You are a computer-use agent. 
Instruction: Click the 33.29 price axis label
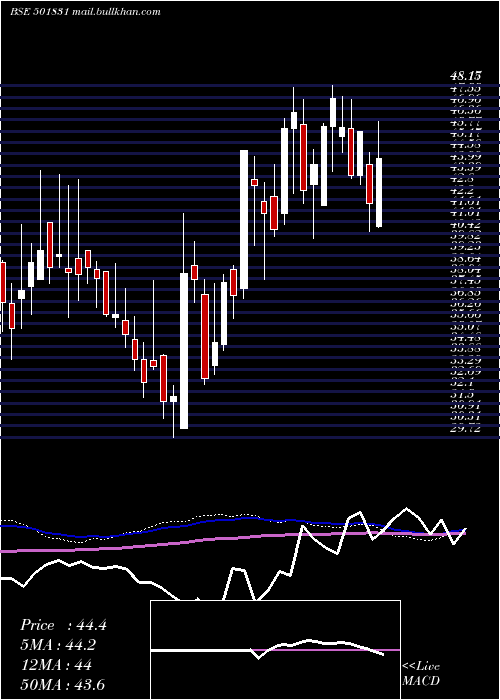coord(465,361)
